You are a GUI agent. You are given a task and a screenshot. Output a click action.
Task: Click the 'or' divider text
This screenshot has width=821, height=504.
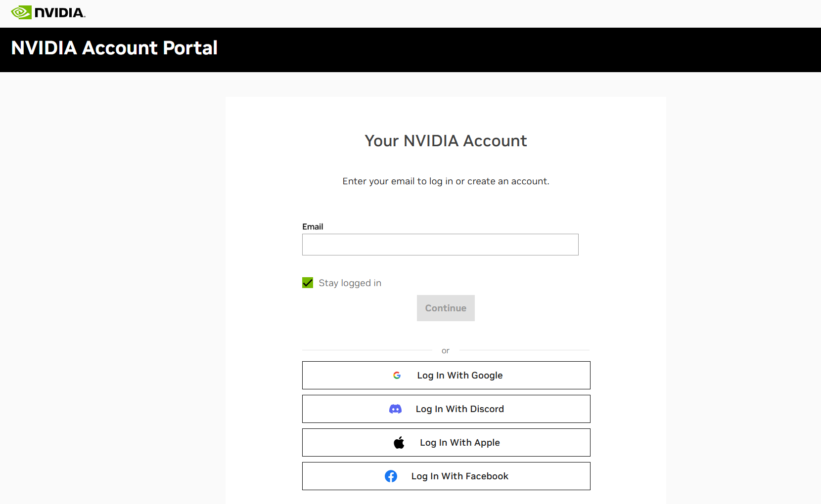(445, 350)
